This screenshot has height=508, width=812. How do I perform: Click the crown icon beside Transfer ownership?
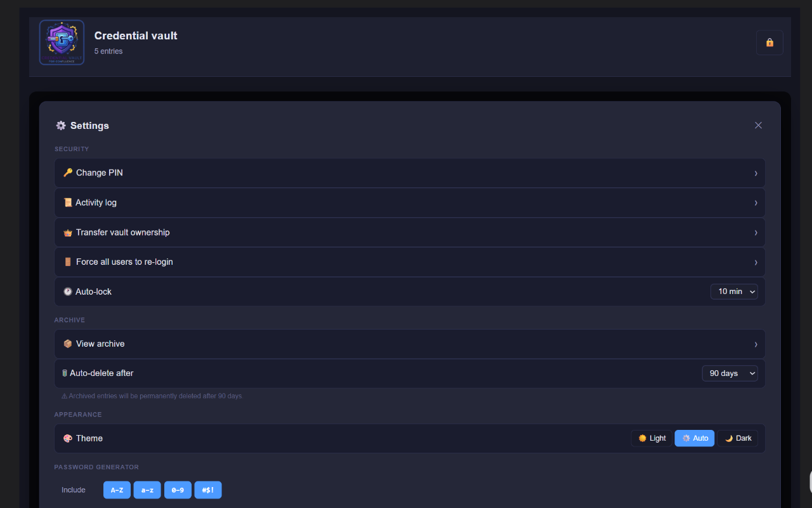(x=68, y=232)
